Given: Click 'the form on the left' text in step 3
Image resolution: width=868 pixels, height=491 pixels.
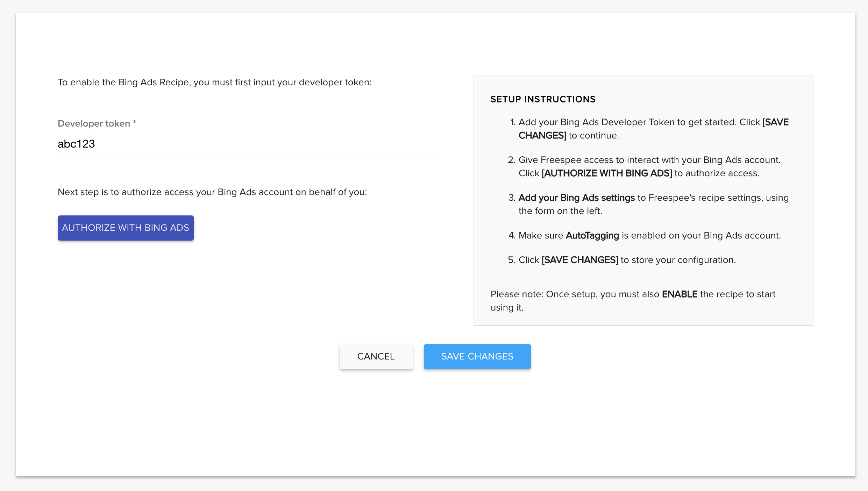Looking at the screenshot, I should [x=560, y=211].
